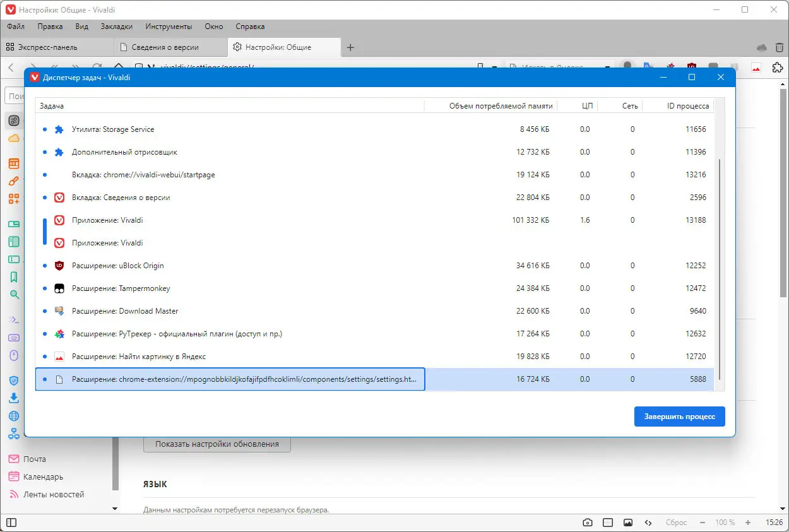Image resolution: width=789 pixels, height=532 pixels.
Task: Sort by Объем потребляемой памяти column header
Action: [x=491, y=106]
